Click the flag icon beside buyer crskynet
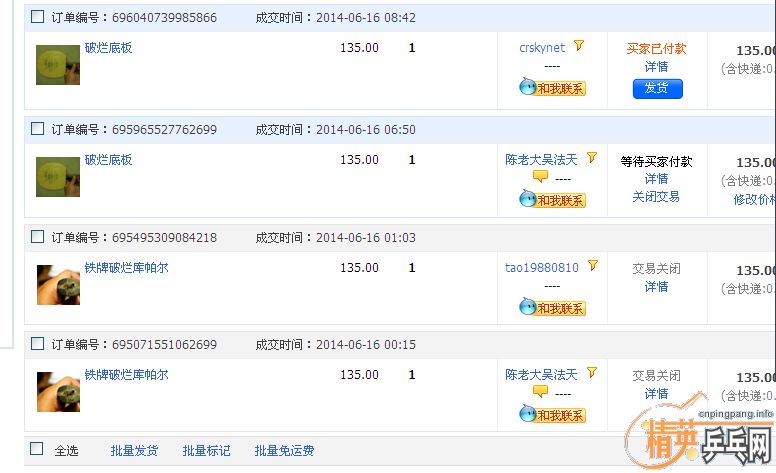The width and height of the screenshot is (776, 473). point(579,46)
